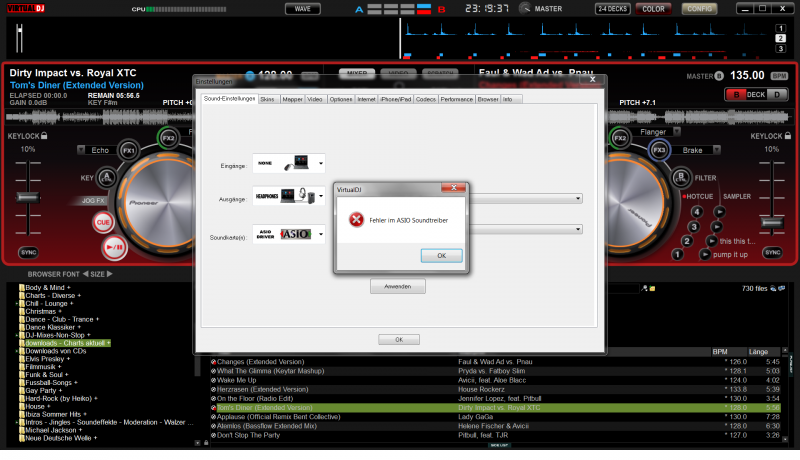Select deck D on the deck switch
The width and height of the screenshot is (800, 460).
click(777, 95)
